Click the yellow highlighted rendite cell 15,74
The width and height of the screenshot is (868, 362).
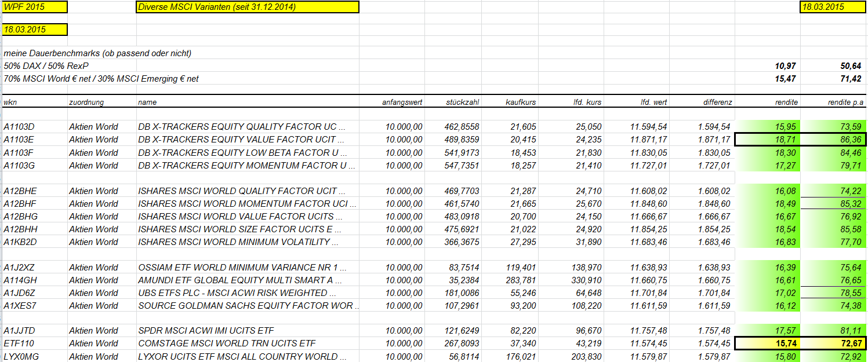pos(768,343)
